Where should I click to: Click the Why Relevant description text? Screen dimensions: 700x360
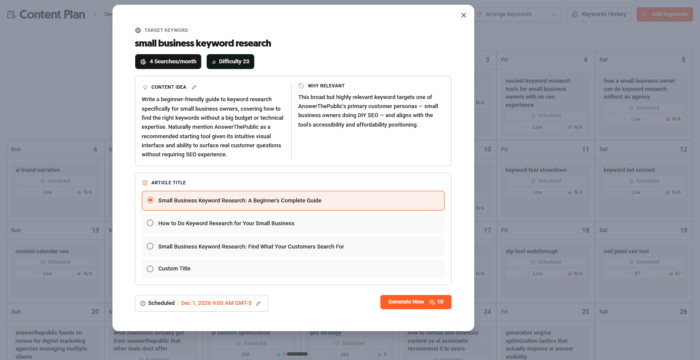(x=368, y=111)
